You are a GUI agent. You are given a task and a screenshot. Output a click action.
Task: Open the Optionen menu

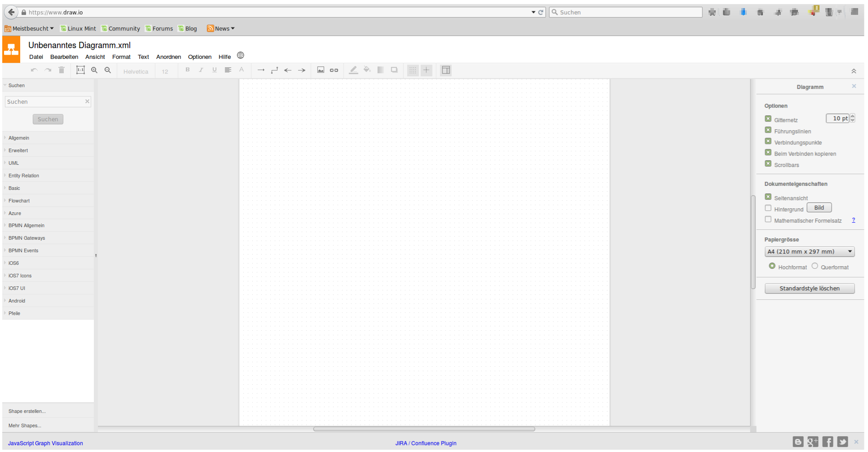(x=200, y=57)
